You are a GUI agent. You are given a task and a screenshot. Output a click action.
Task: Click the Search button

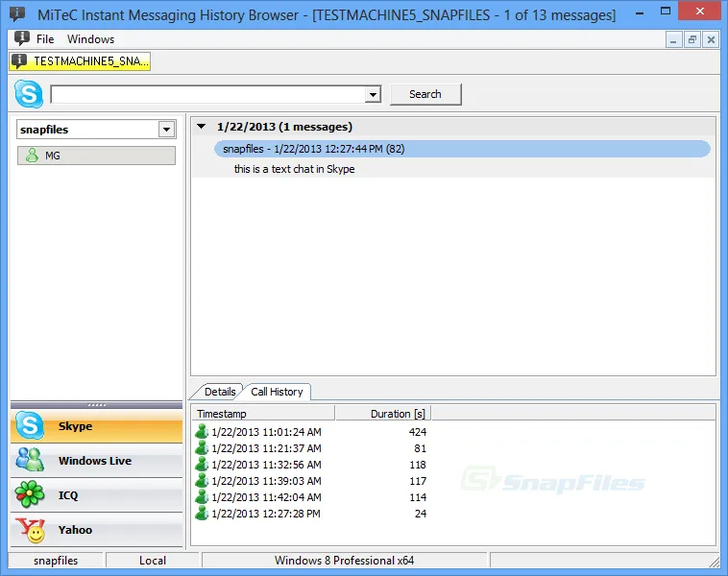[425, 94]
